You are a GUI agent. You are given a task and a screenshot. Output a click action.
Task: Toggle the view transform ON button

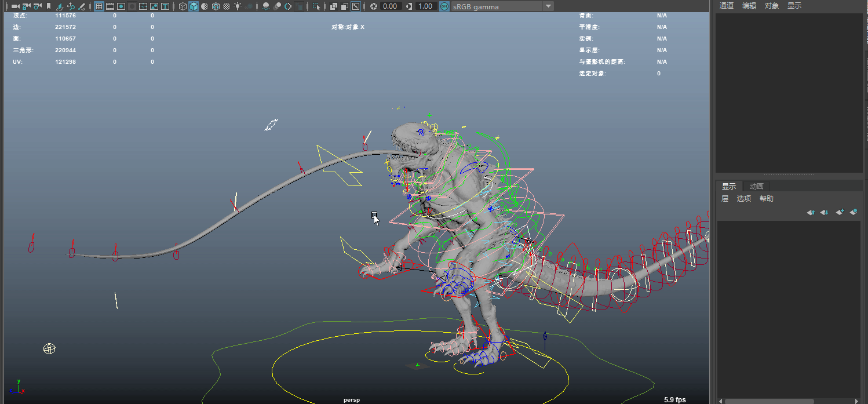(x=444, y=6)
